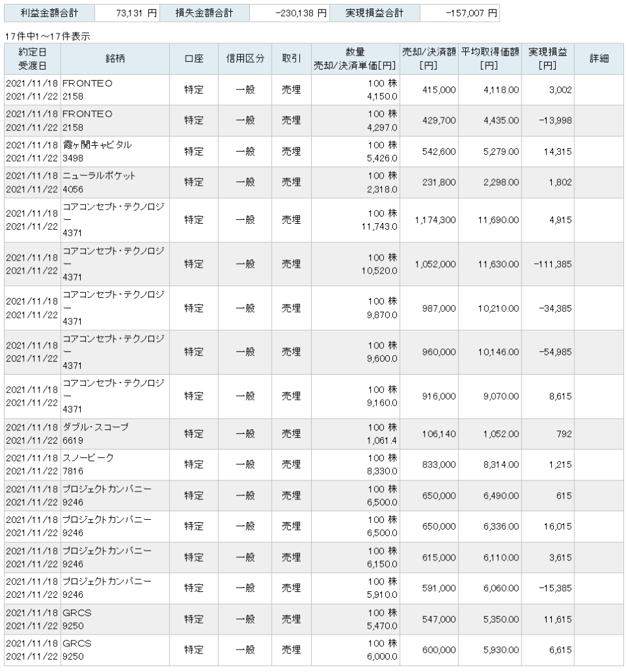The image size is (626, 672).
Task: Click the 960,000 sale amount
Action: [x=439, y=352]
